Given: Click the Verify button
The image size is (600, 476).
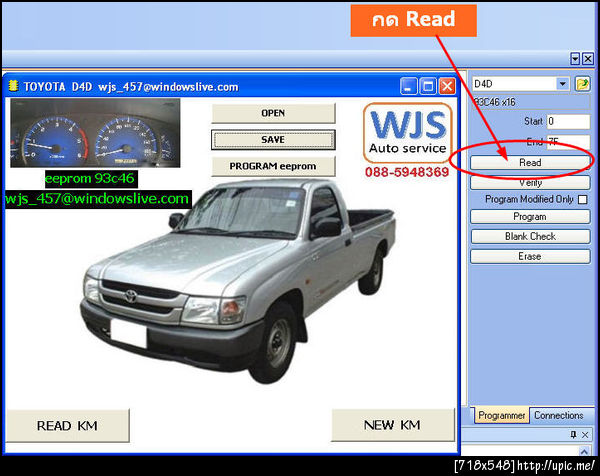Looking at the screenshot, I should [x=530, y=183].
